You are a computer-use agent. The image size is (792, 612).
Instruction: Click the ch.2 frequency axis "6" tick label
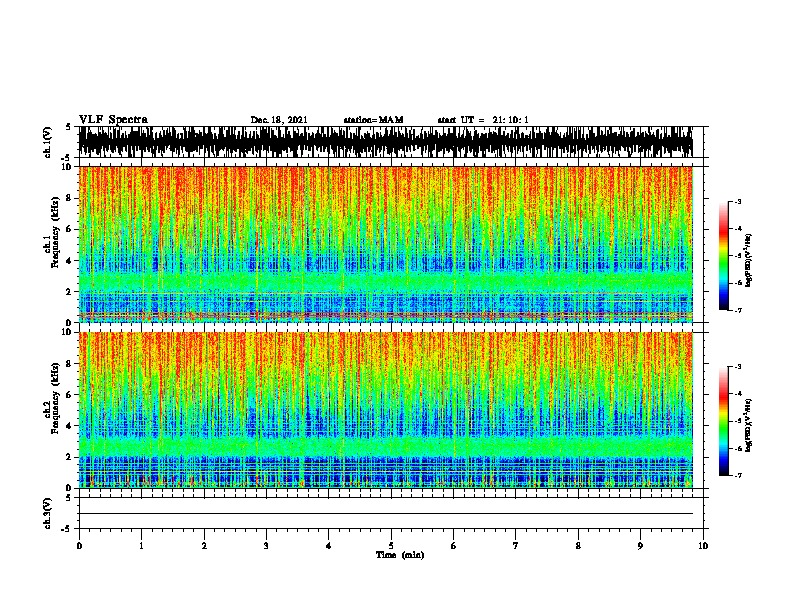point(70,395)
